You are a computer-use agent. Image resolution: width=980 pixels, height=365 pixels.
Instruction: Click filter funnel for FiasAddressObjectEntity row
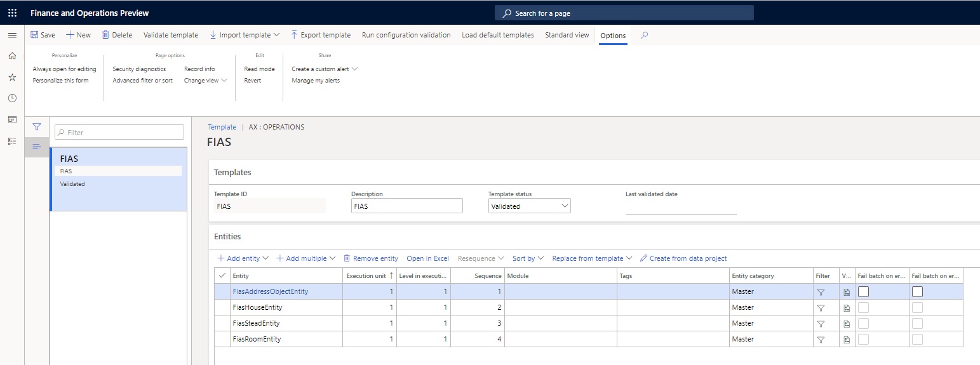click(x=821, y=292)
